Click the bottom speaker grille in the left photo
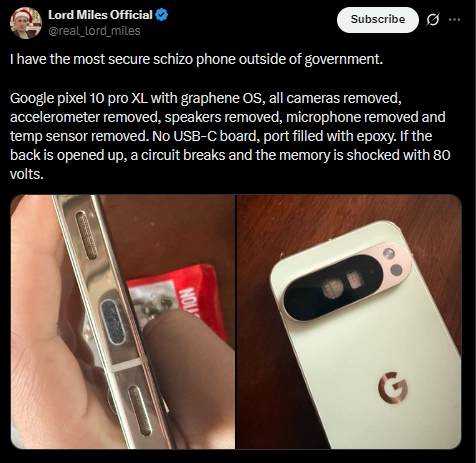The height and width of the screenshot is (463, 476). pyautogui.click(x=140, y=410)
